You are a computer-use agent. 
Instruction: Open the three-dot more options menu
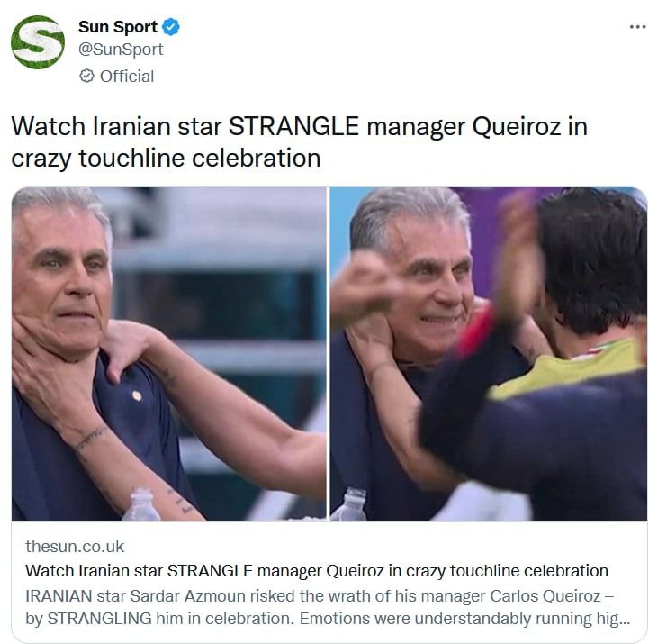(637, 27)
